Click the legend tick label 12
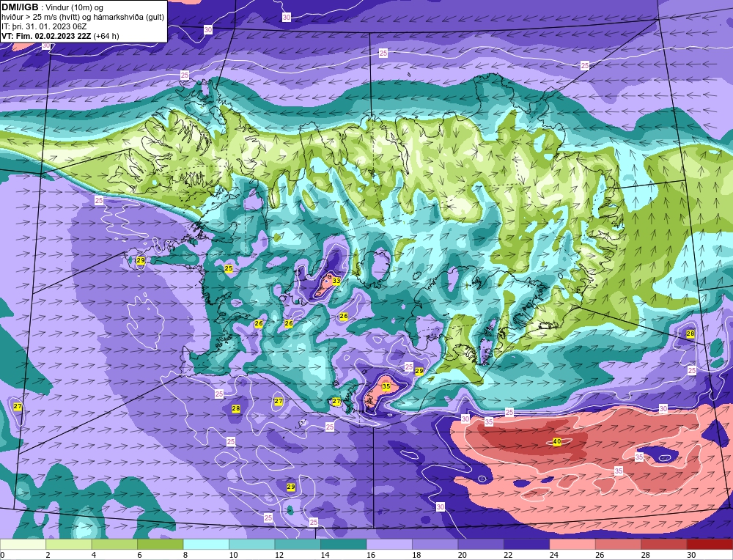The width and height of the screenshot is (733, 560). click(279, 555)
